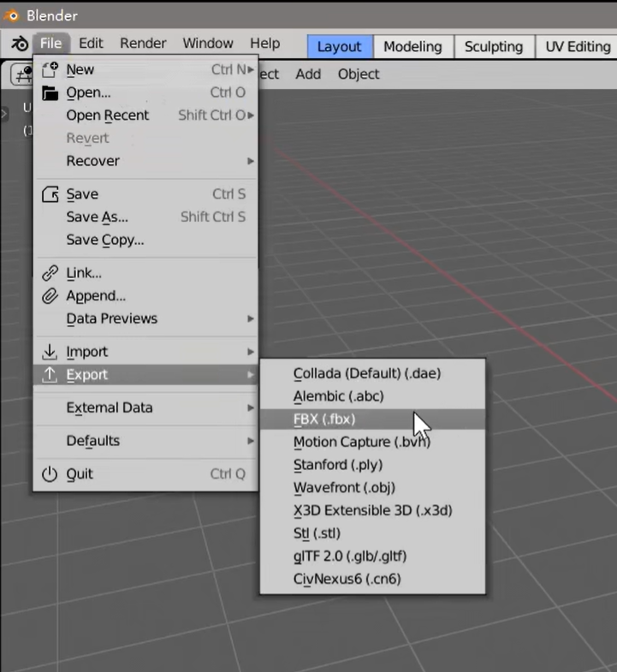Export as Stl (.stl)
Screen dimensions: 617x672
[373, 533]
